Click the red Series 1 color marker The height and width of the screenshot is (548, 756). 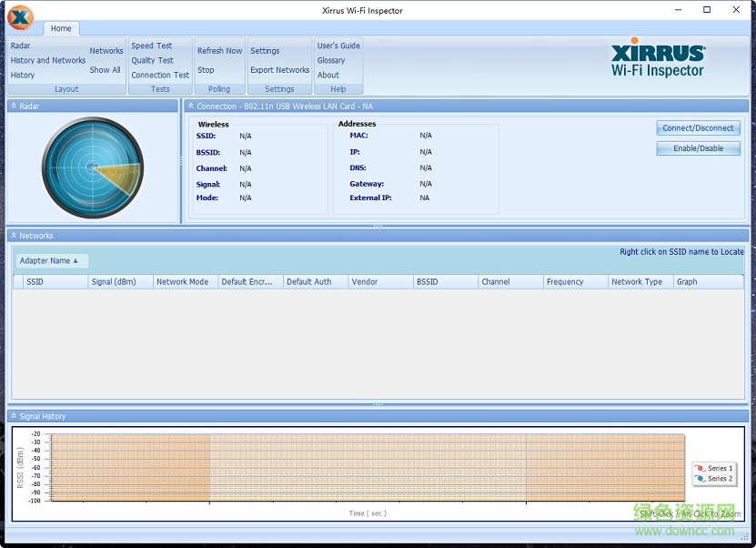click(x=701, y=468)
